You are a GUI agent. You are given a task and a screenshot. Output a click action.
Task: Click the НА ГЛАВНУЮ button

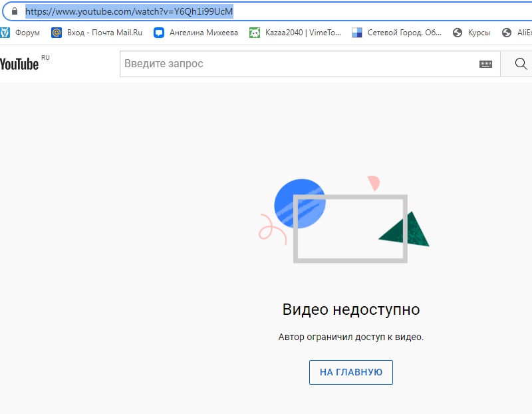(x=351, y=373)
